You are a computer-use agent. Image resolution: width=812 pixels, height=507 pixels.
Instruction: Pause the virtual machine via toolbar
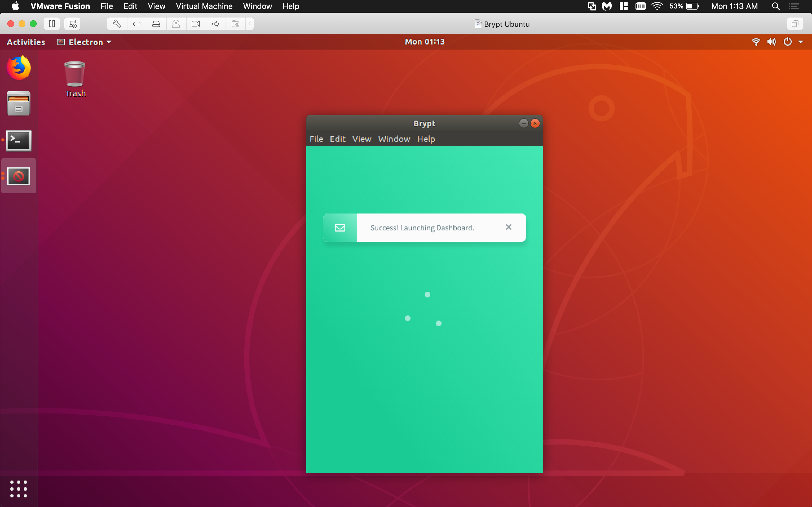point(52,24)
